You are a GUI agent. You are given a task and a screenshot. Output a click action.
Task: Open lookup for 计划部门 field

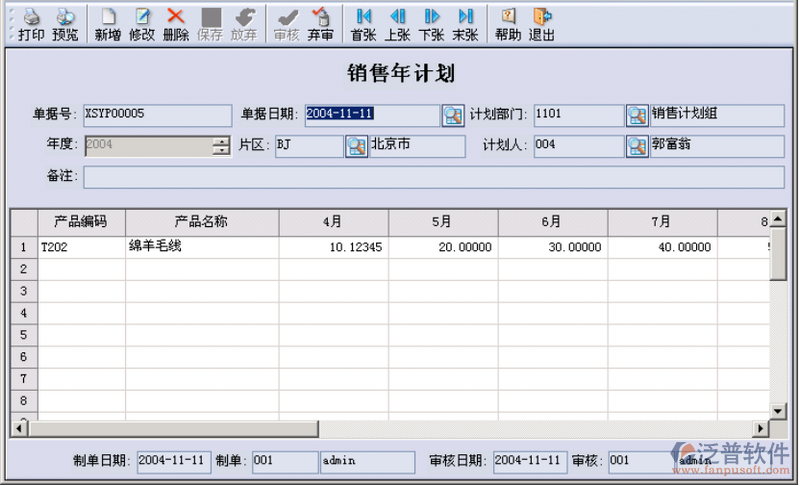pos(637,115)
